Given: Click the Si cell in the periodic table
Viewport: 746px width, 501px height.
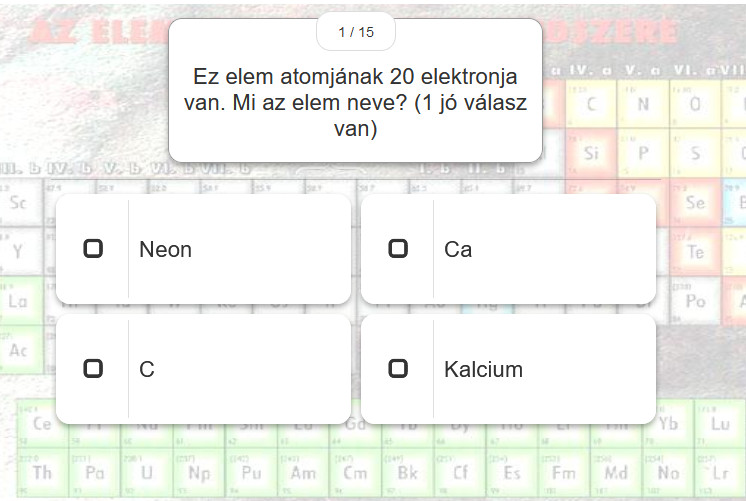Looking at the screenshot, I should coord(590,153).
